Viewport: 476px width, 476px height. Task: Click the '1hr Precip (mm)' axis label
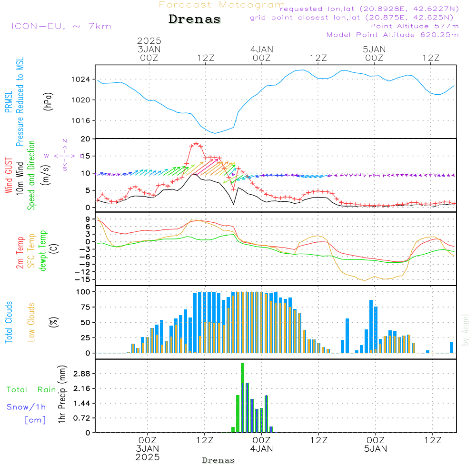click(62, 394)
